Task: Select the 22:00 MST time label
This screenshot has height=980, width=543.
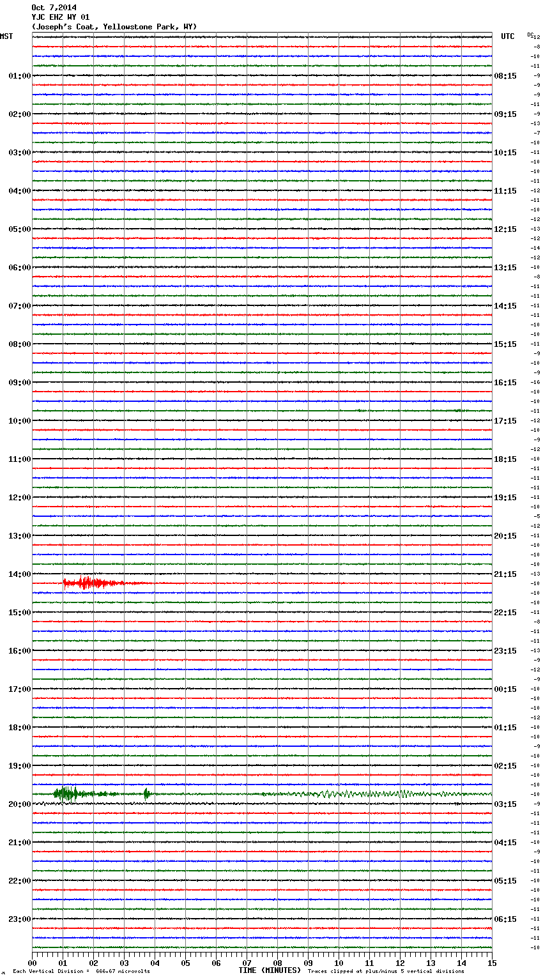Action: click(x=20, y=881)
